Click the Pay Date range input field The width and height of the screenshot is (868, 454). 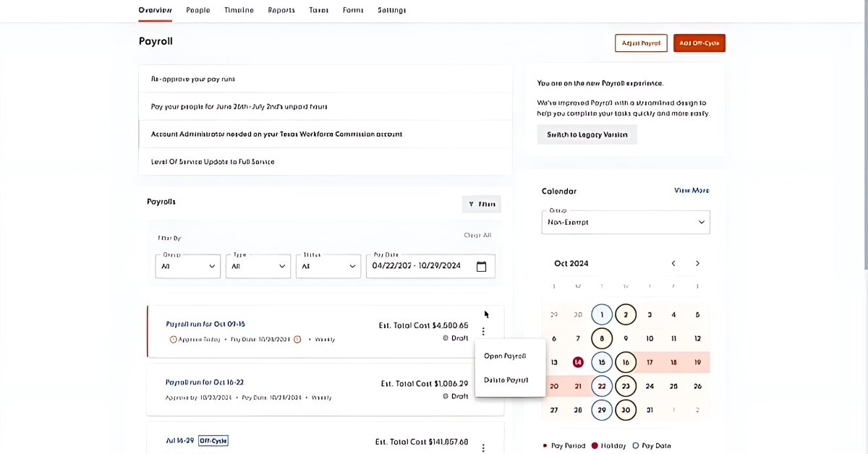coord(420,266)
